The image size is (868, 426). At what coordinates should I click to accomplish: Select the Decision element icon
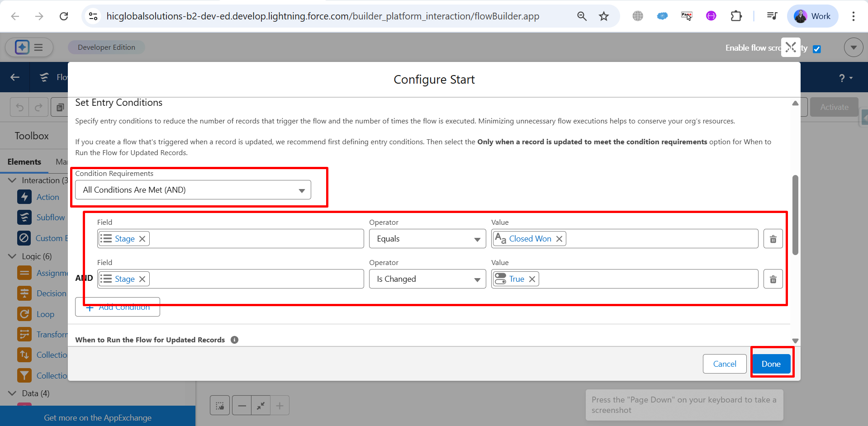(x=24, y=293)
